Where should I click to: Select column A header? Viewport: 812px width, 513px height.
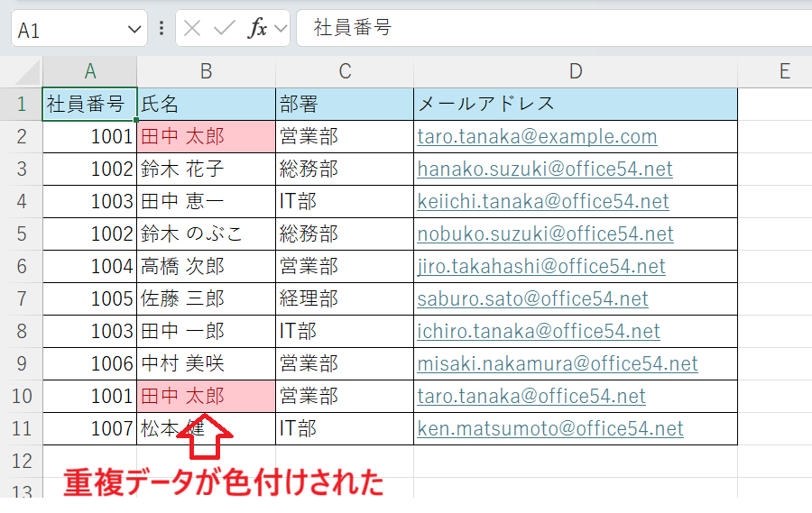point(90,71)
